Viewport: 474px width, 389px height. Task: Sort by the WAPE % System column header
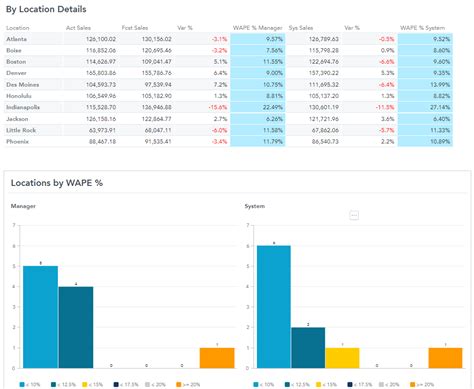422,28
